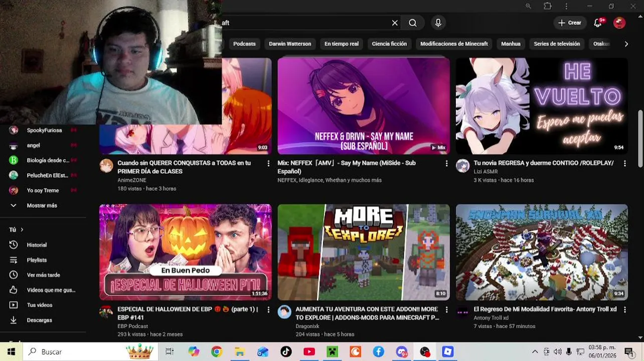Open the SpookyFuriosa subscription
Viewport: 644px width, 361px height.
click(x=43, y=130)
